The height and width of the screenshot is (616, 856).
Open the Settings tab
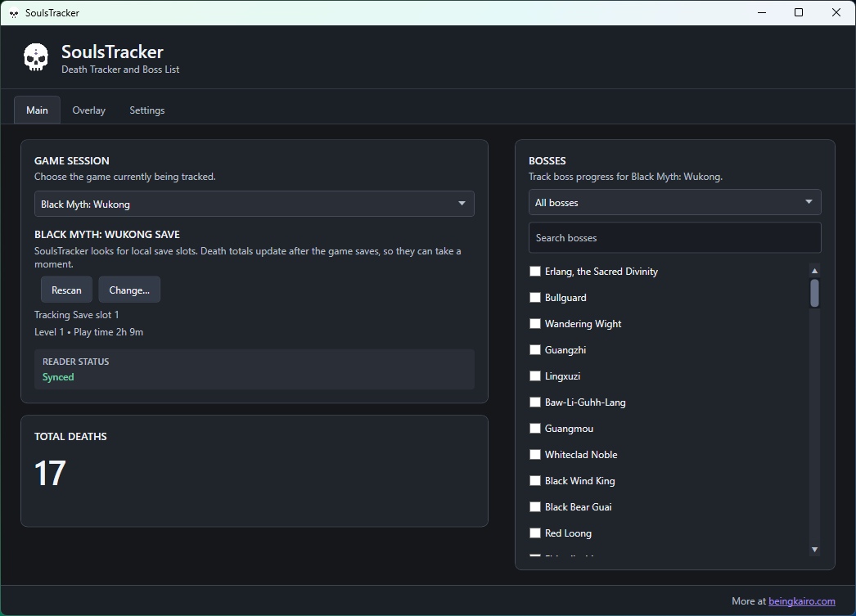[x=146, y=110]
